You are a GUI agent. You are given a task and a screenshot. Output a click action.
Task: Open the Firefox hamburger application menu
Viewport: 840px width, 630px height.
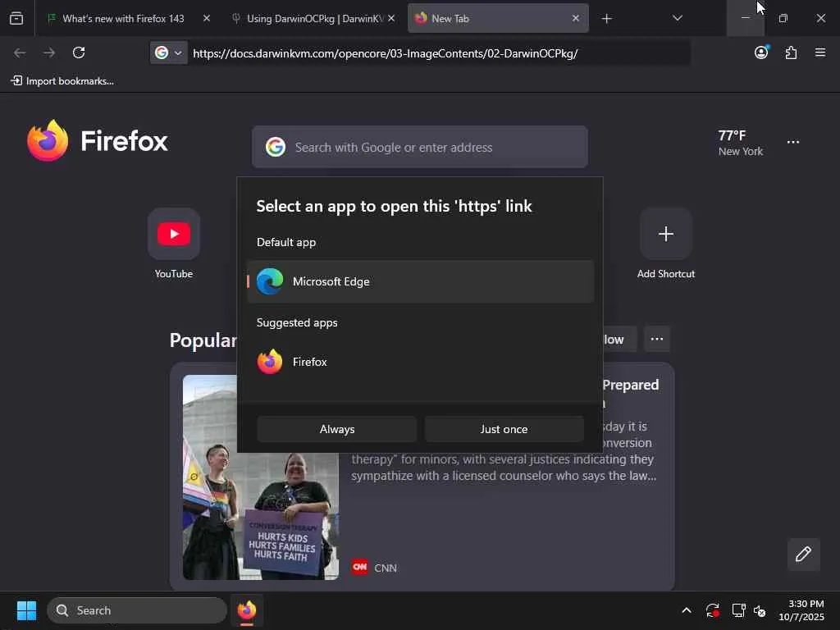coord(820,52)
